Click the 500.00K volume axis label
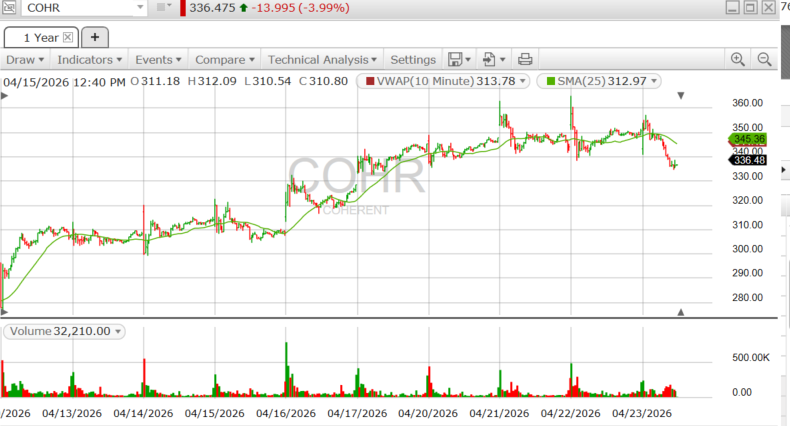This screenshot has height=426, width=790. coord(751,358)
